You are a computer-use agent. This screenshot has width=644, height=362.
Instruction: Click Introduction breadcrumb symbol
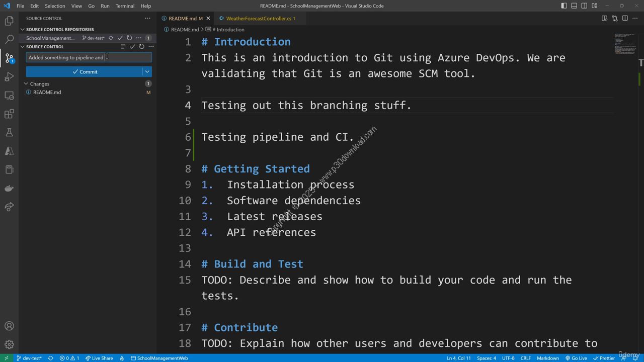[x=224, y=29]
